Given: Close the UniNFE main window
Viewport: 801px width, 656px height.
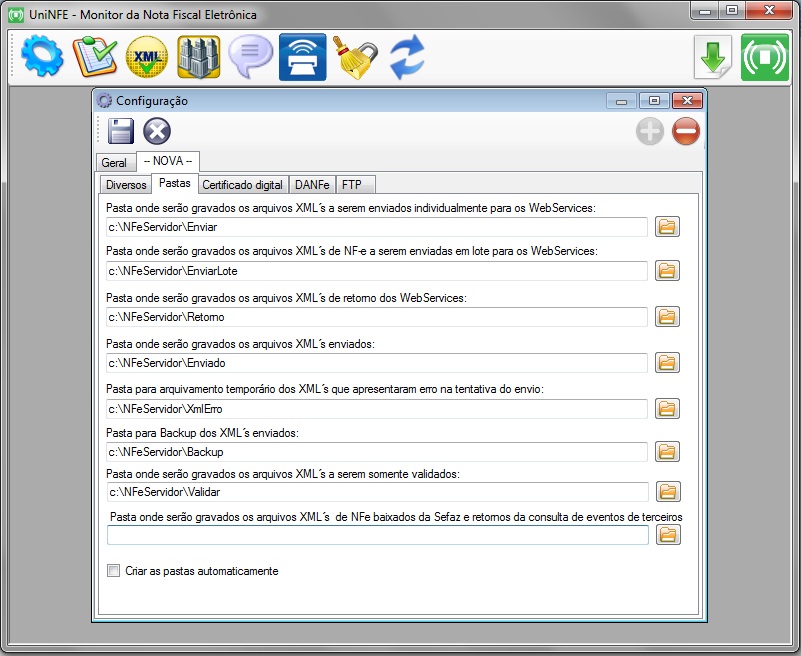Looking at the screenshot, I should click(x=769, y=10).
